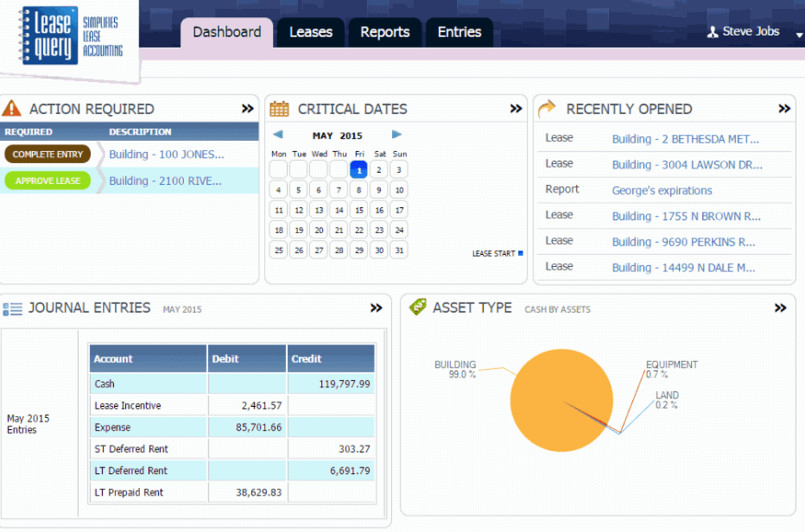Expand the Journal Entries panel via its double-arrow
Viewport: 805px width, 532px height.
pyautogui.click(x=376, y=308)
